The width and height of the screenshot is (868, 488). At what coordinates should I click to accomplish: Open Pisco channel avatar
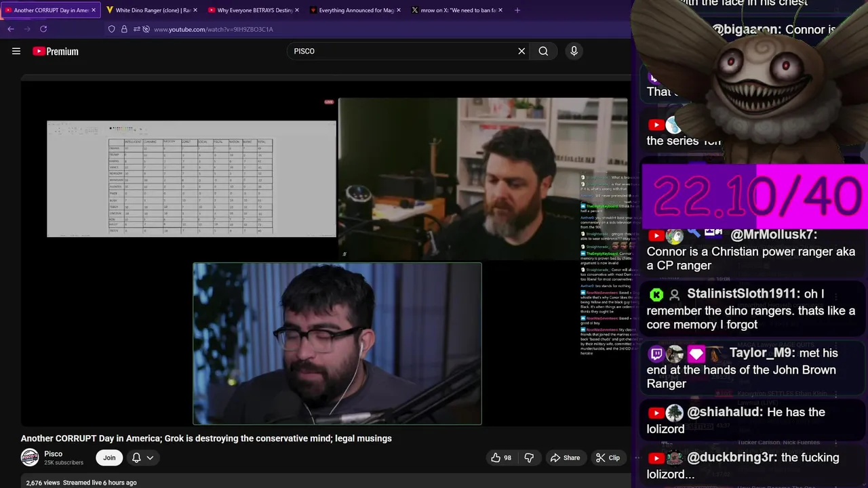[x=30, y=457]
